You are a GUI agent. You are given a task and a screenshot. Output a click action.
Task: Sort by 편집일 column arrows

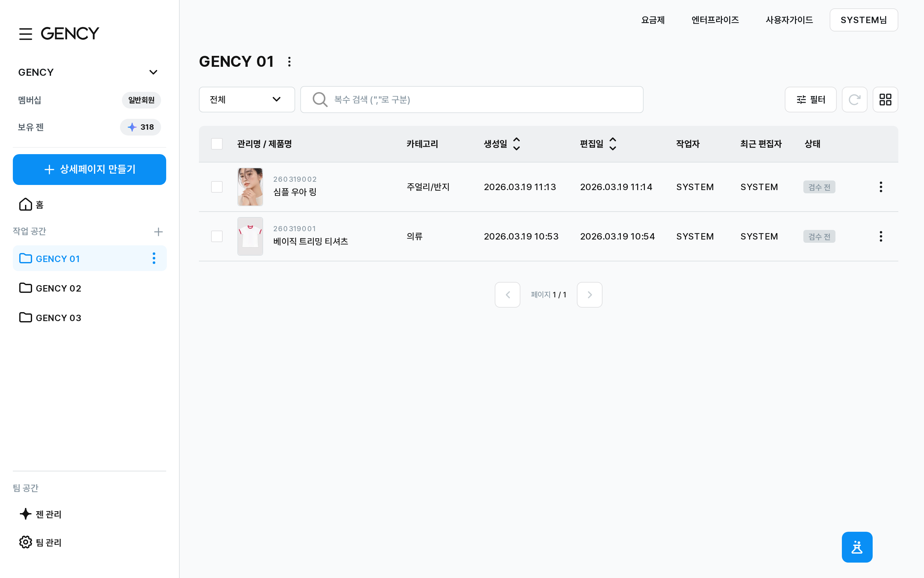[x=613, y=144]
